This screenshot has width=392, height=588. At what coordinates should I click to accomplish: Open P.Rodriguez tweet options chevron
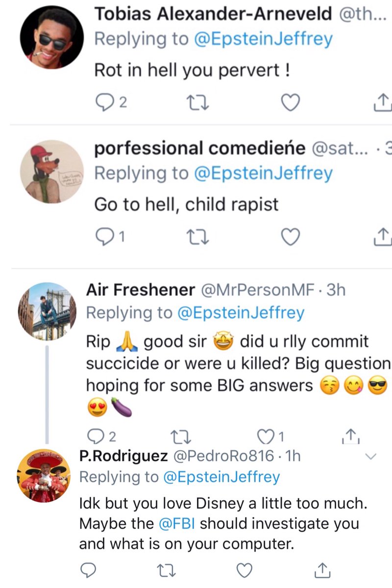tap(371, 457)
